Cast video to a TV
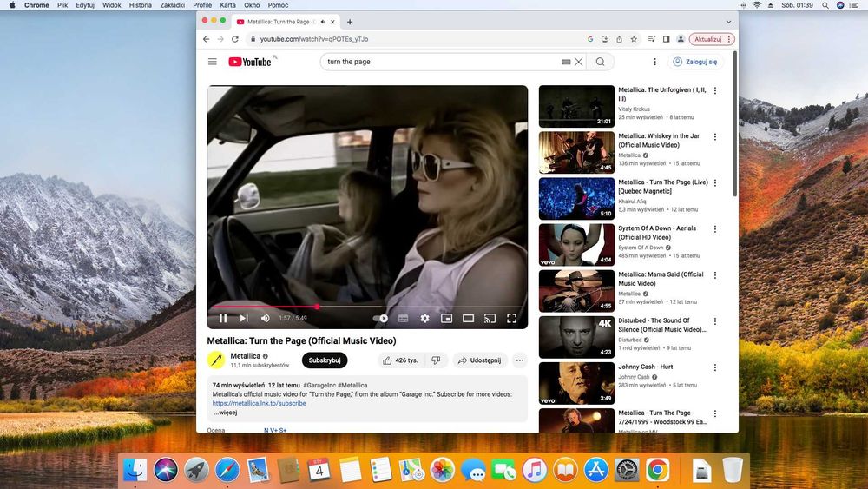Screen dimensions: 868x489 [x=490, y=319]
